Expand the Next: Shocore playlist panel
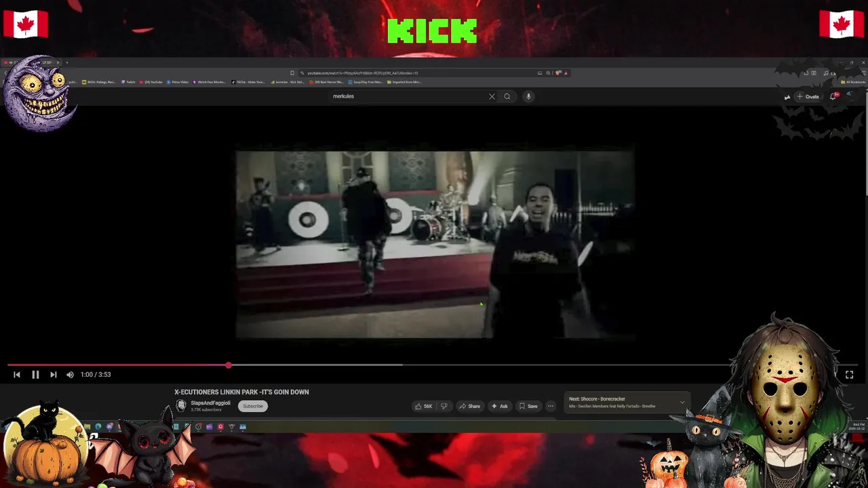 [x=682, y=403]
